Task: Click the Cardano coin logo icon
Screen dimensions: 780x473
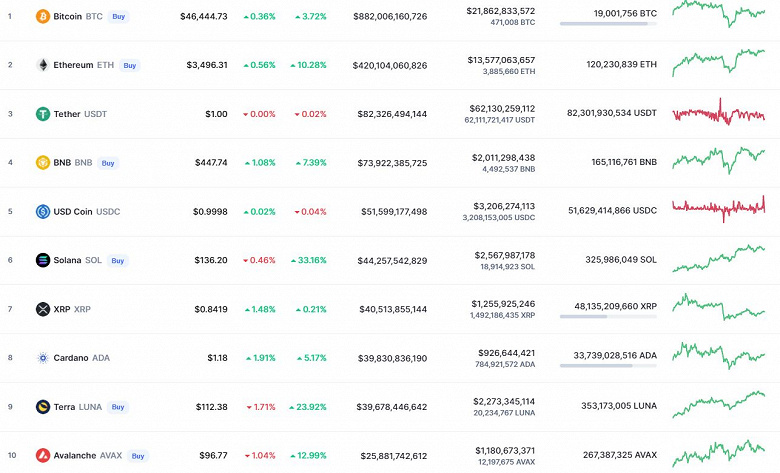Action: (43, 358)
